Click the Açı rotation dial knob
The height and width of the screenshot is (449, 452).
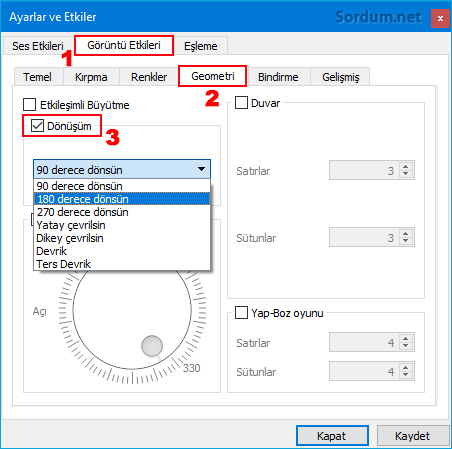click(152, 346)
